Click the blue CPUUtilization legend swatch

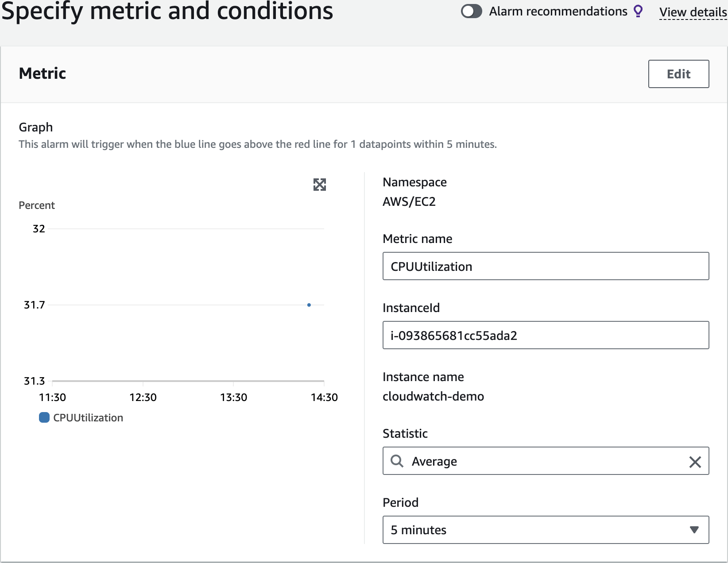(x=44, y=417)
